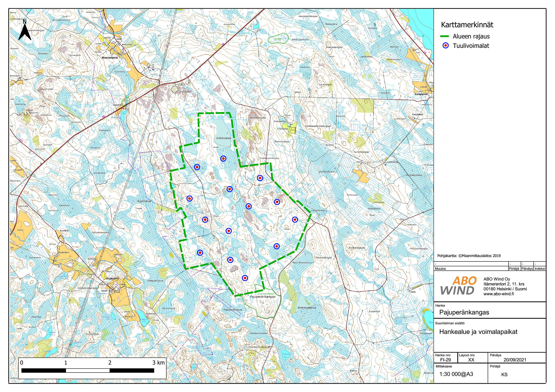Image resolution: width=555 pixels, height=392 pixels.
Task: Click the 'Mittakaava' field label
Action: (444, 366)
